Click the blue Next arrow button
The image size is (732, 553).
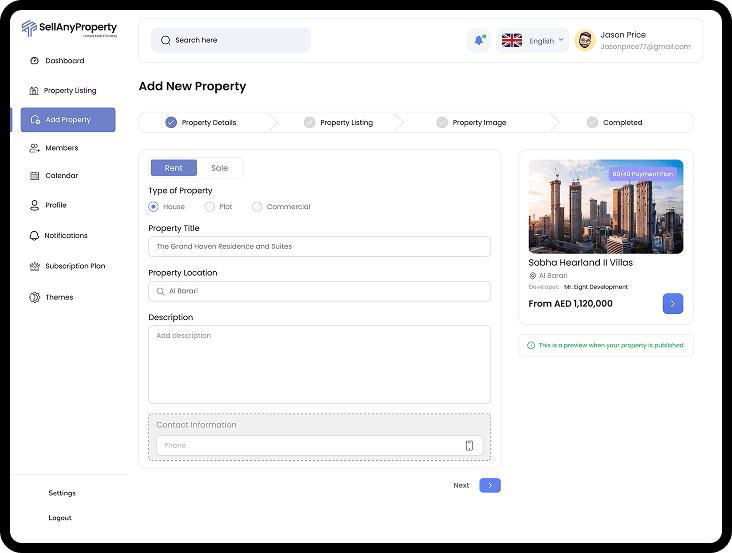tap(490, 485)
